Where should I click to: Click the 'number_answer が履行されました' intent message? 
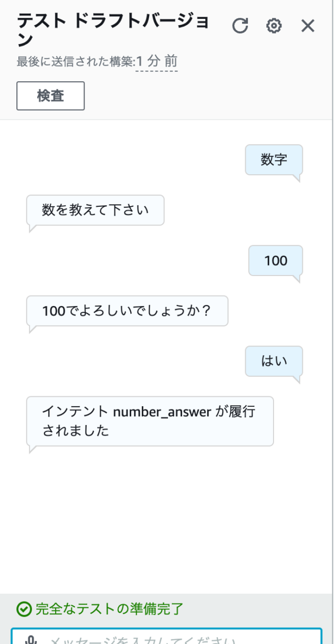[x=150, y=421]
